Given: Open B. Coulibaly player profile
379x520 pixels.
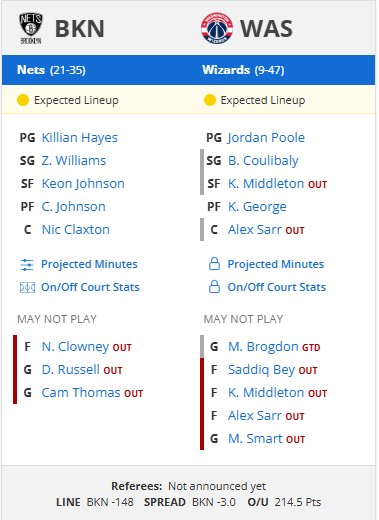Looking at the screenshot, I should (263, 161).
